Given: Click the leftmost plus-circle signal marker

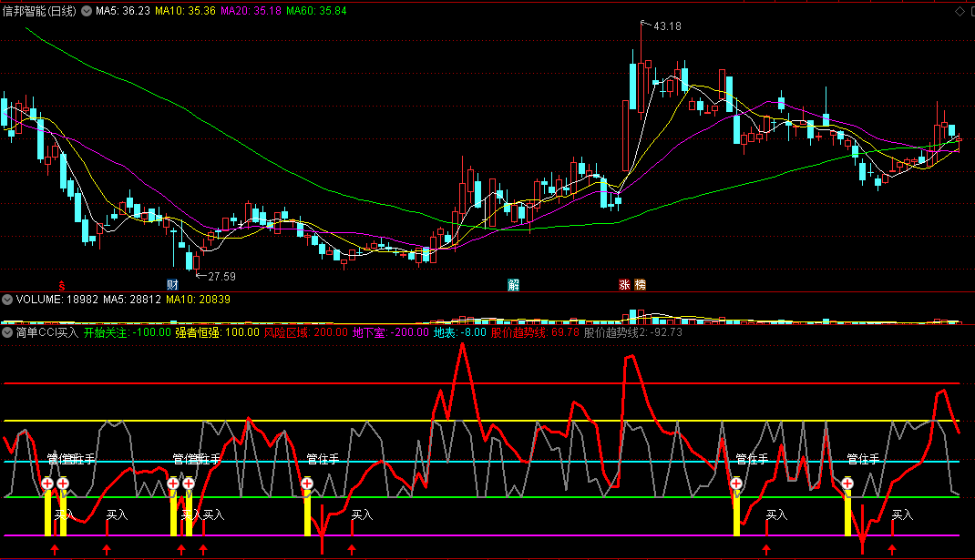Looking at the screenshot, I should [48, 483].
